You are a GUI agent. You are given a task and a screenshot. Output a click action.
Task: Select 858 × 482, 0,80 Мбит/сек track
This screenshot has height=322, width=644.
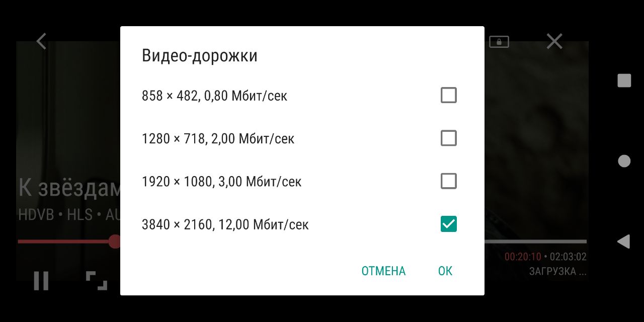(x=215, y=96)
